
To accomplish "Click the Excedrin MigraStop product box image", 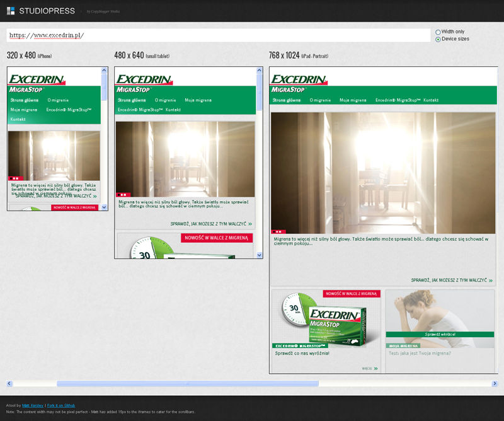I will click(338, 326).
